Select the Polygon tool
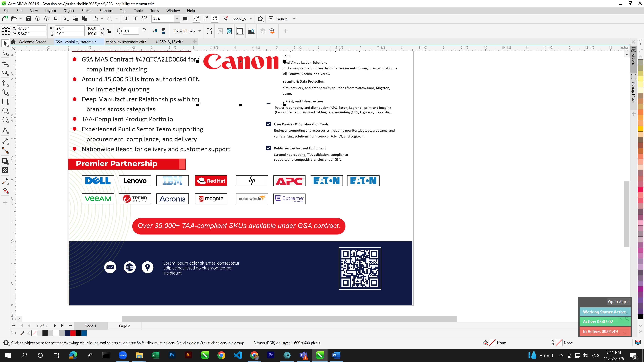644x362 pixels. 5,120
